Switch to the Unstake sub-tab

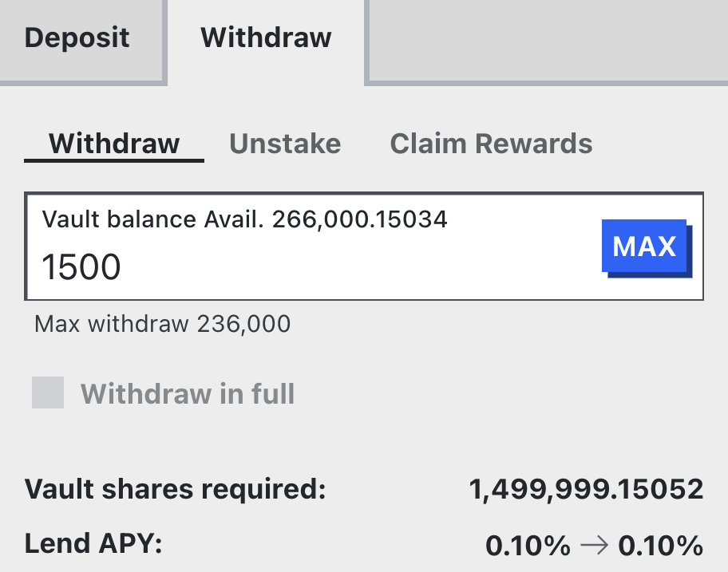click(x=285, y=144)
